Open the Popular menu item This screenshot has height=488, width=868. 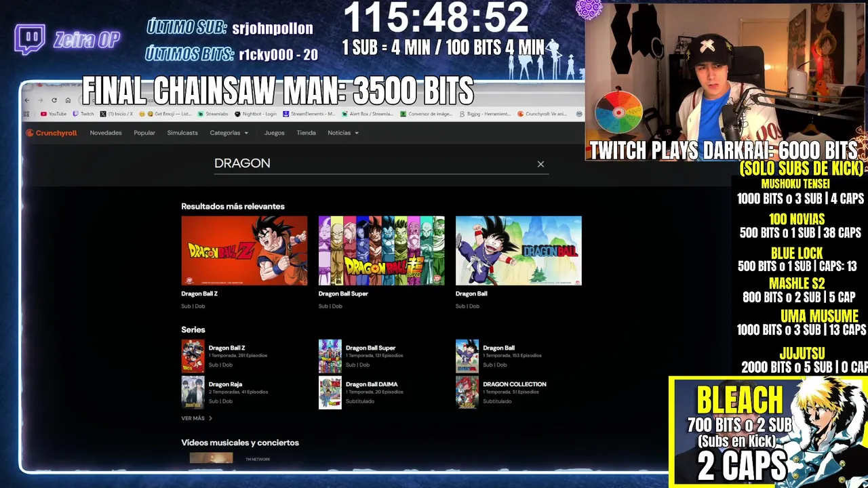click(144, 133)
